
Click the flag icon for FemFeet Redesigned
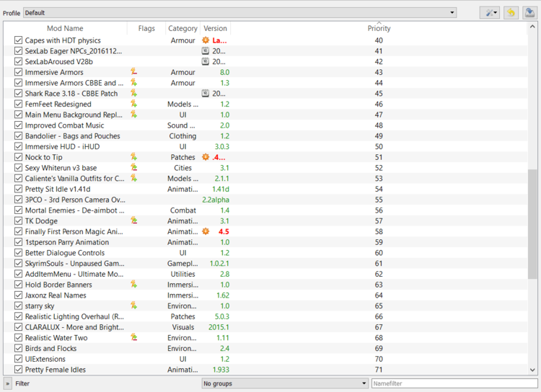(134, 104)
